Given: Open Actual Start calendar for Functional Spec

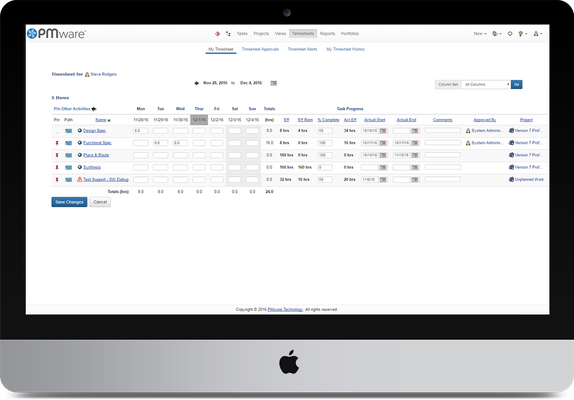Looking at the screenshot, I should (x=383, y=143).
